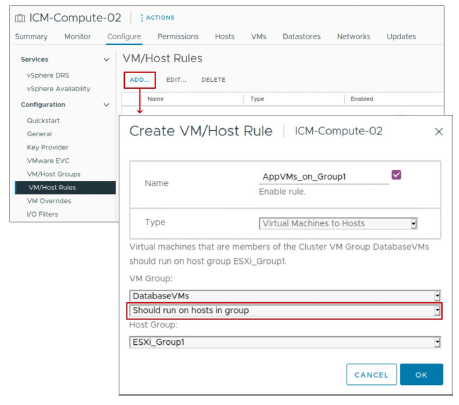459x405 pixels.
Task: Open the Type dropdown
Action: tap(338, 223)
